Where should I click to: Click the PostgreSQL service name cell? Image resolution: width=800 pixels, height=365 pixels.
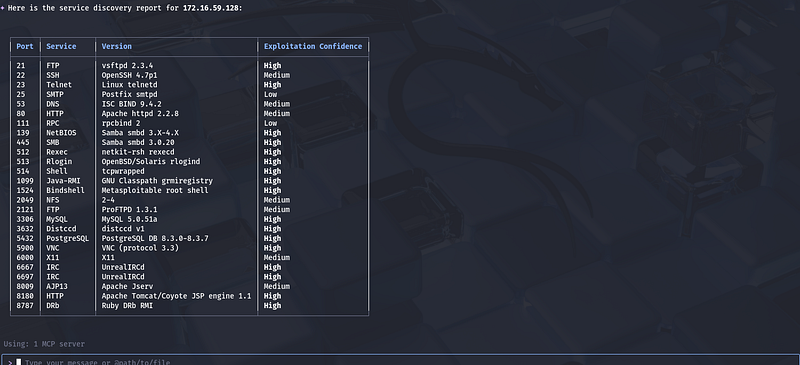click(68, 238)
